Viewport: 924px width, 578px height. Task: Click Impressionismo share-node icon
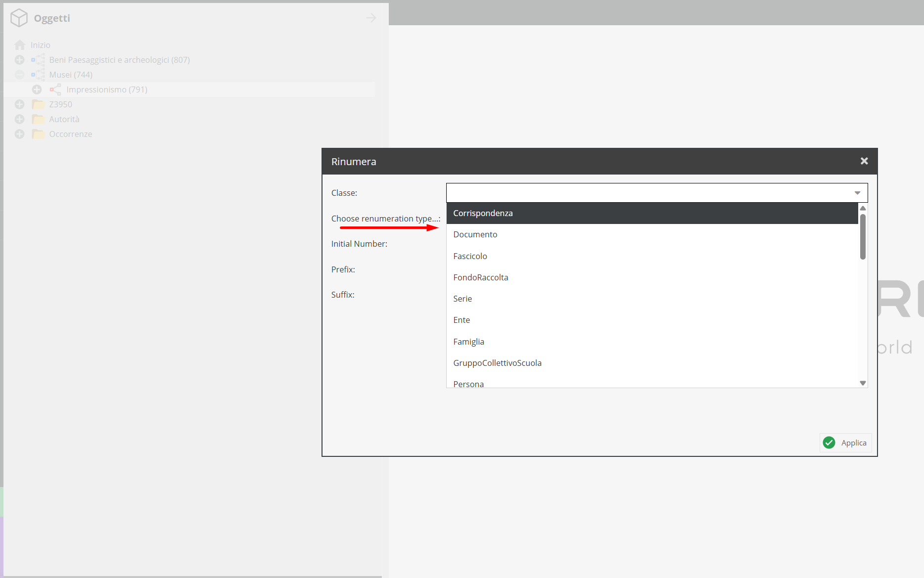point(55,89)
